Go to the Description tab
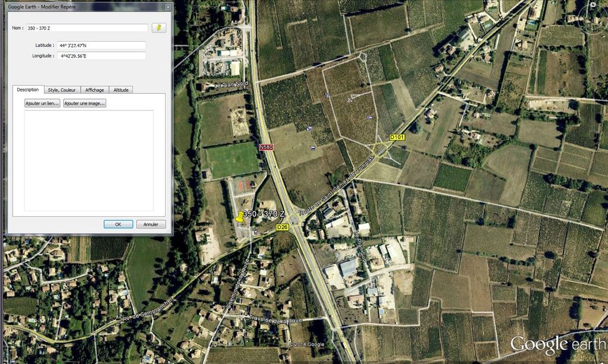Image resolution: width=608 pixels, height=364 pixels. (x=28, y=90)
